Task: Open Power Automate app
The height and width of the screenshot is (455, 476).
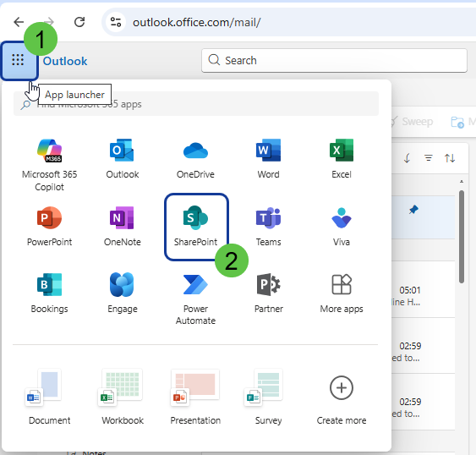Action: [195, 299]
